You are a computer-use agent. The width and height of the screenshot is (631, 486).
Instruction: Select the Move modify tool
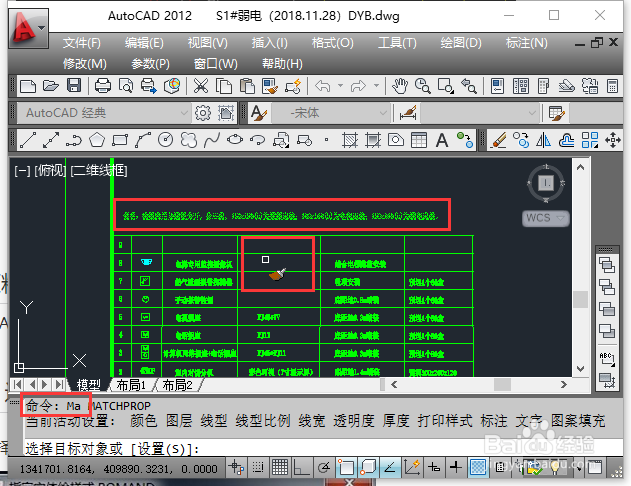613,140
